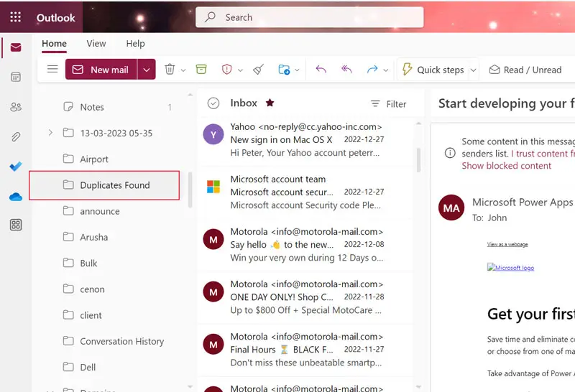
Task: Click the Archive icon
Action: (201, 69)
